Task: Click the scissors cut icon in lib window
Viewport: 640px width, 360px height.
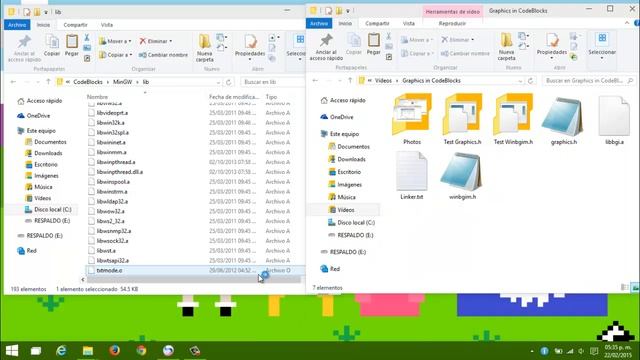Action: click(87, 38)
